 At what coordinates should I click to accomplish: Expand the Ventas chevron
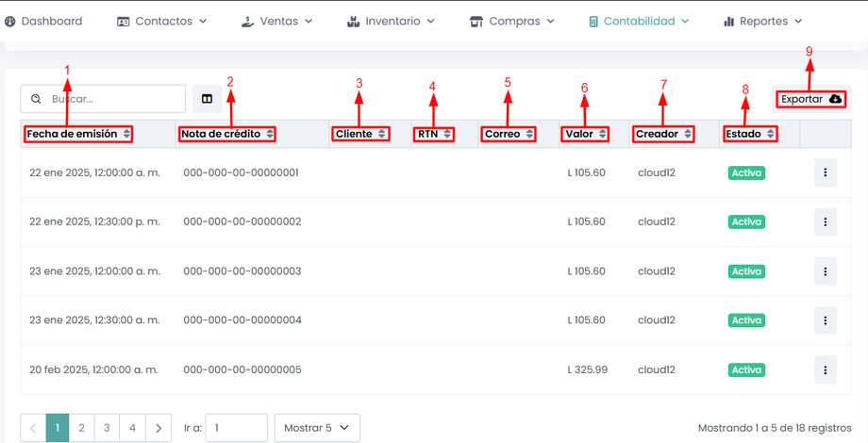click(x=309, y=21)
